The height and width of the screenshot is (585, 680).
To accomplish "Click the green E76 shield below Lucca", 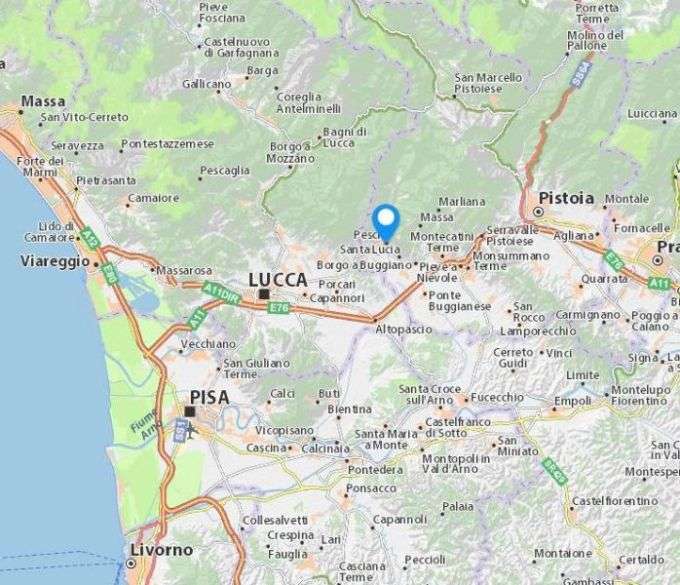I will point(278,307).
